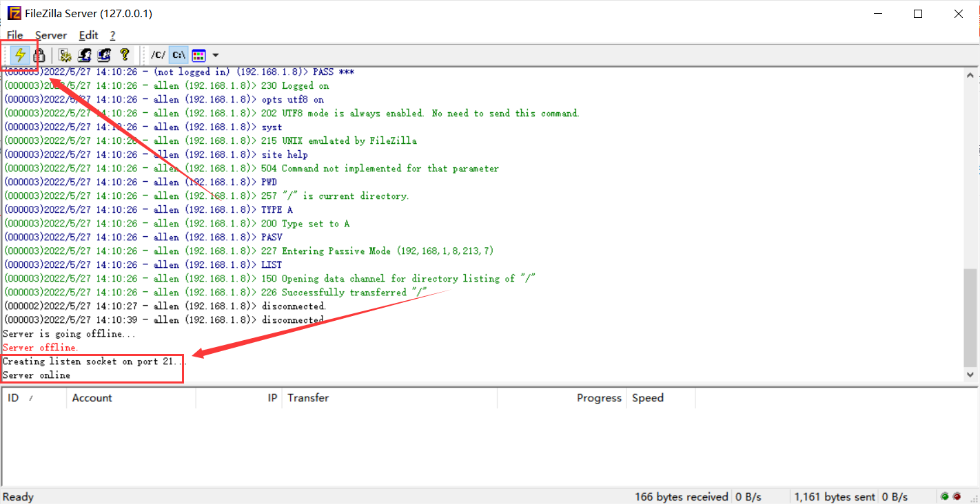The image size is (980, 504).
Task: Click the yellow question mark help icon
Action: click(124, 55)
